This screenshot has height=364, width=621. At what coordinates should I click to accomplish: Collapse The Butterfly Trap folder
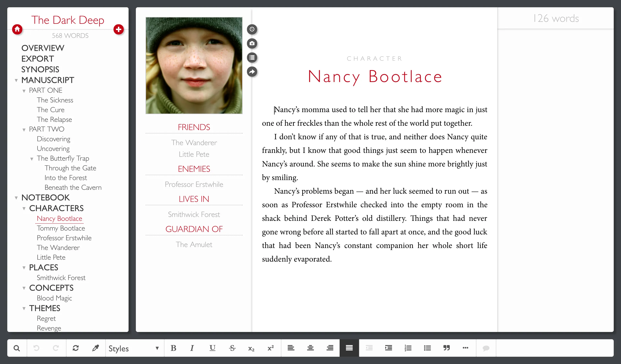(32, 159)
